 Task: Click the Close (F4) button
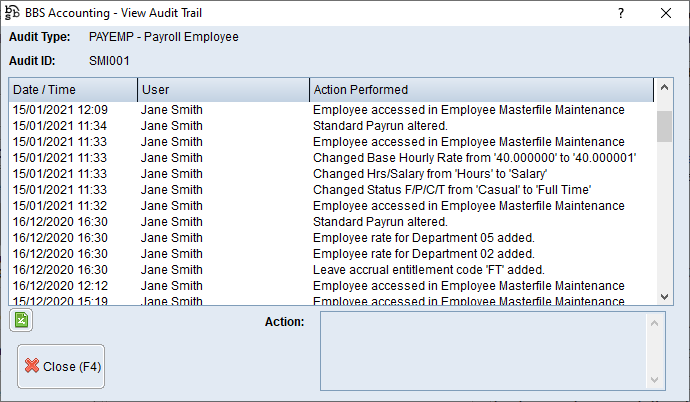tap(61, 366)
